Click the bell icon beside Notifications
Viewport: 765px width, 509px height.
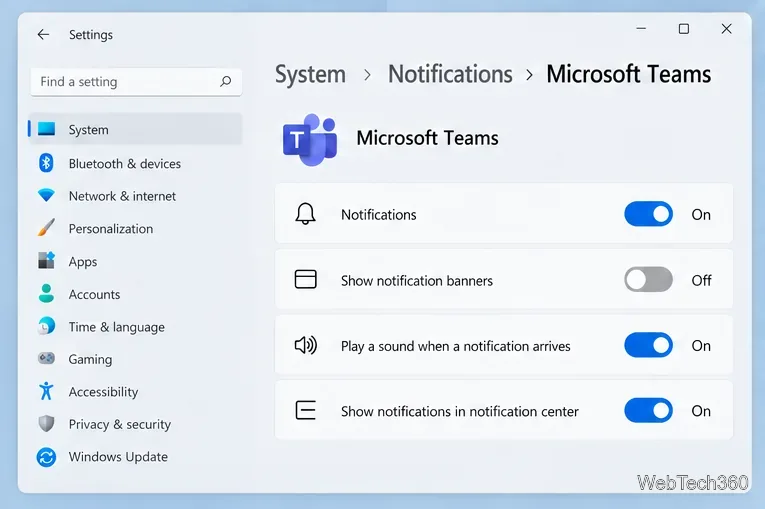(305, 214)
